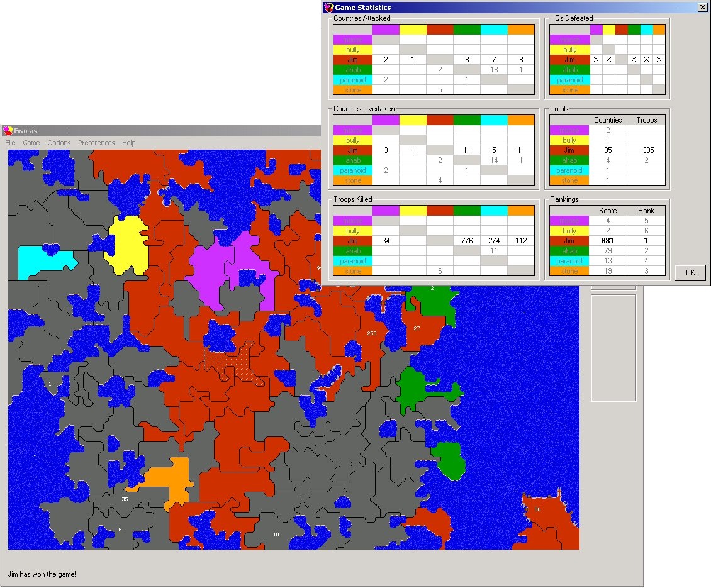Click the value 112 in Troops Killed
Viewport: 711px width, 588px height.
pos(521,241)
